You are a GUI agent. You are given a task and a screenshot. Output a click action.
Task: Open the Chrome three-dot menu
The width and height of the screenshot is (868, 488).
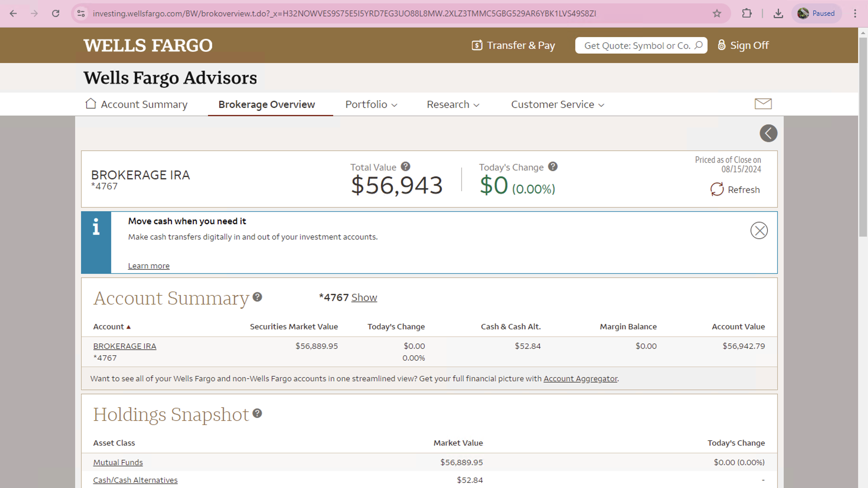click(855, 14)
